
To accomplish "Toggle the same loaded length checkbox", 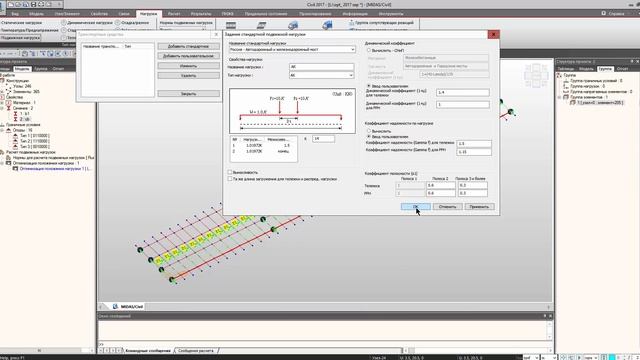I will [x=230, y=179].
